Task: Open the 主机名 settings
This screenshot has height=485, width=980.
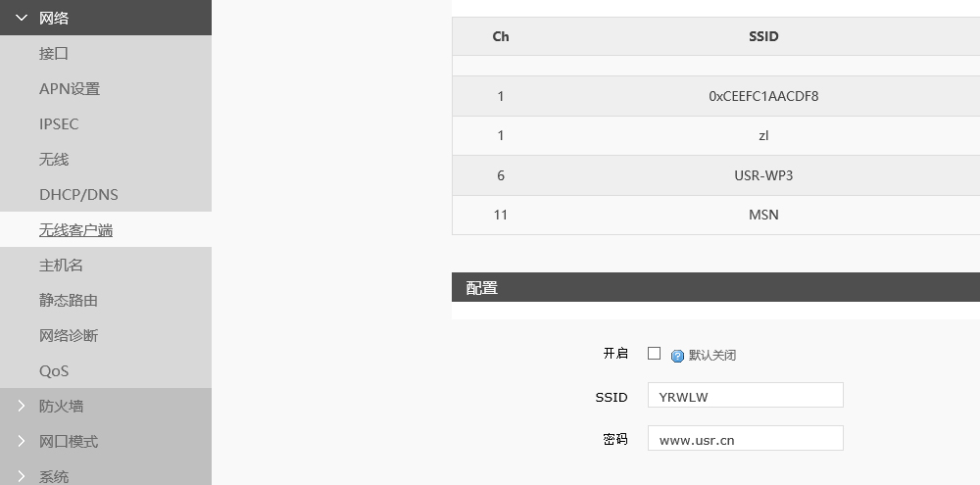Action: pos(61,266)
